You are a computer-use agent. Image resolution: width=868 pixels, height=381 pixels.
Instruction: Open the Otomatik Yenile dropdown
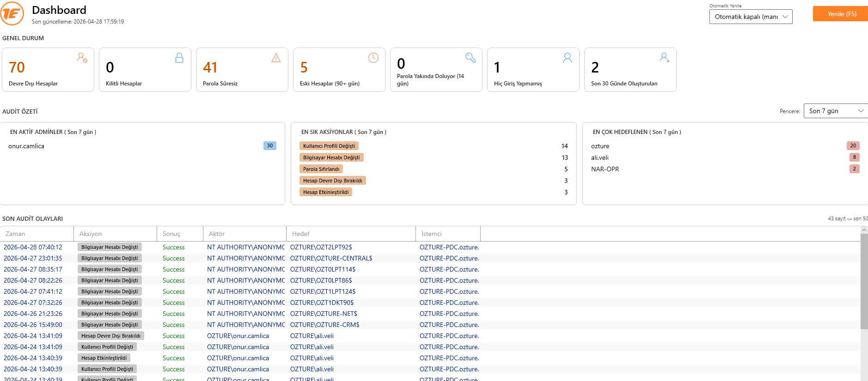pos(751,17)
